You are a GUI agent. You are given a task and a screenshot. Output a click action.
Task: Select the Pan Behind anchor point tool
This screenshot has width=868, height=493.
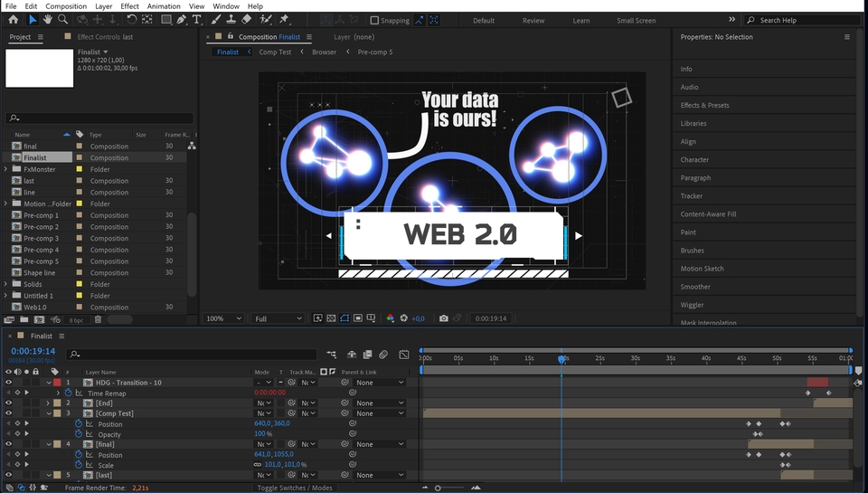pos(146,20)
